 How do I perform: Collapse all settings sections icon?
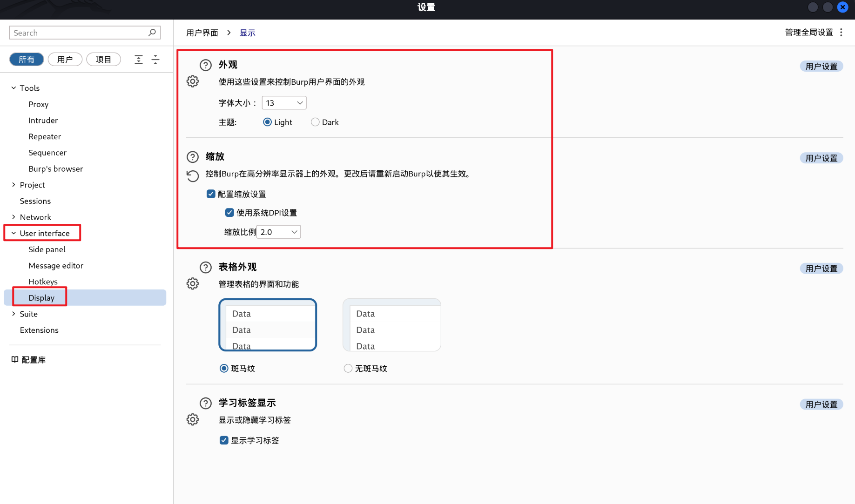click(x=155, y=60)
